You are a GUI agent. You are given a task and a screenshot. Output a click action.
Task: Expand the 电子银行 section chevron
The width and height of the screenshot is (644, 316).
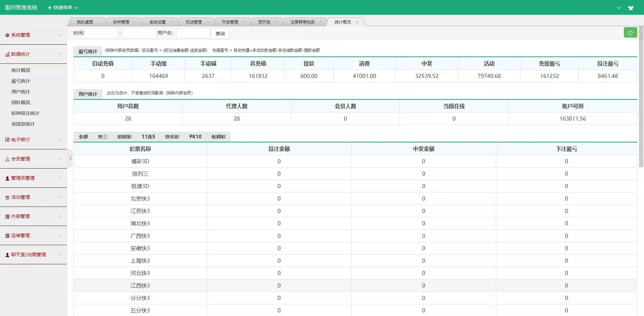pyautogui.click(x=59, y=140)
